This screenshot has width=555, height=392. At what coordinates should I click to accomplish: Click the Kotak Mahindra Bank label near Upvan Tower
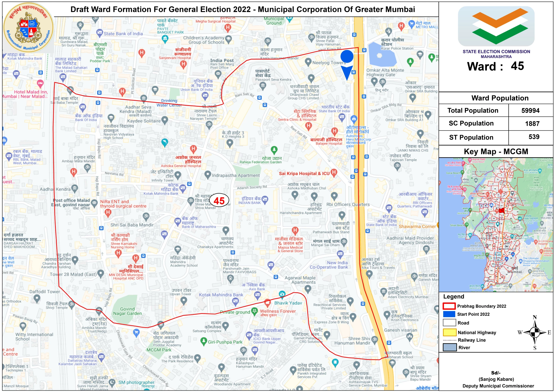pos(221,295)
